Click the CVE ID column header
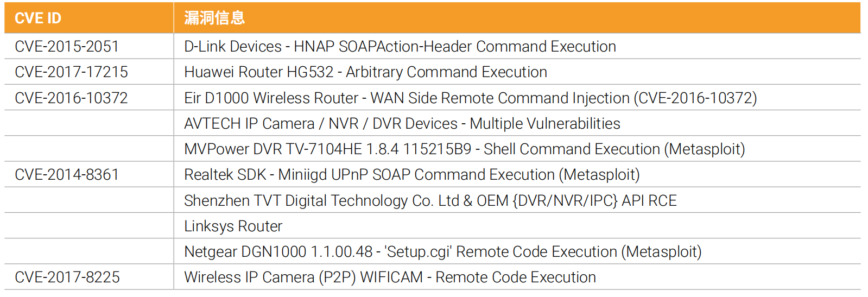This screenshot has width=868, height=297. tap(38, 18)
